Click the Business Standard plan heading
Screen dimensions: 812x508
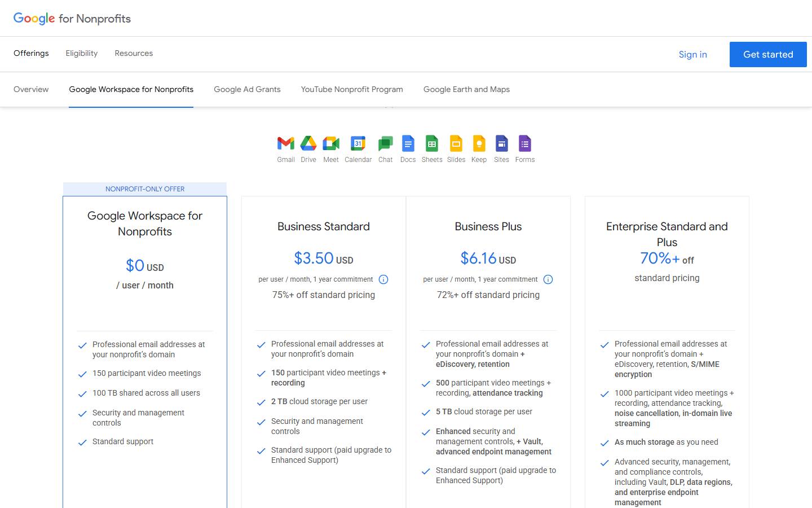(324, 227)
